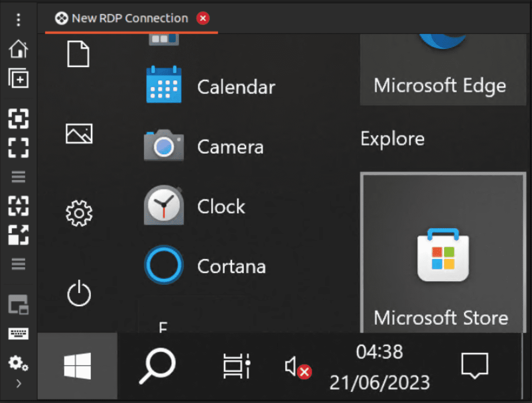This screenshot has width=532, height=403.
Task: Open the Documents folder icon
Action: [x=79, y=54]
